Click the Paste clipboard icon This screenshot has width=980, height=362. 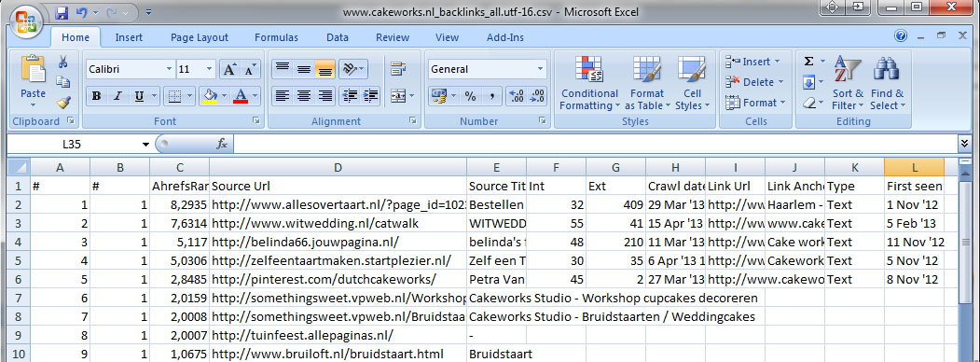(34, 69)
